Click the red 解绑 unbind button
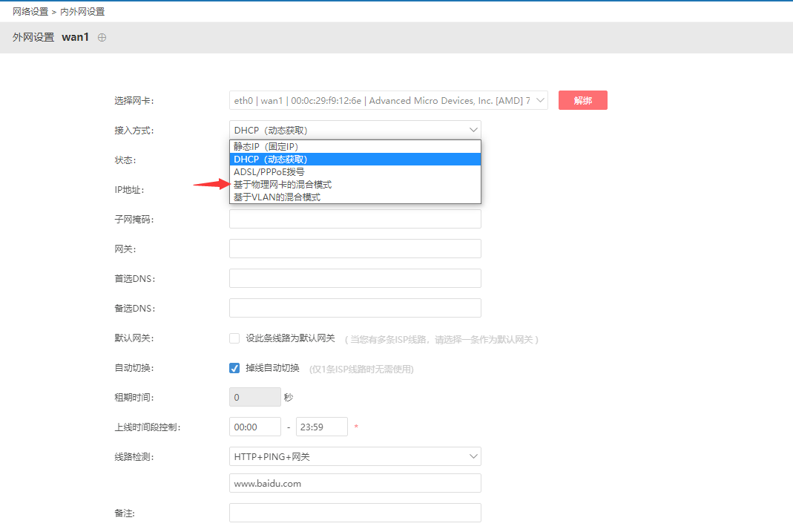This screenshot has height=532, width=793. pyautogui.click(x=582, y=100)
